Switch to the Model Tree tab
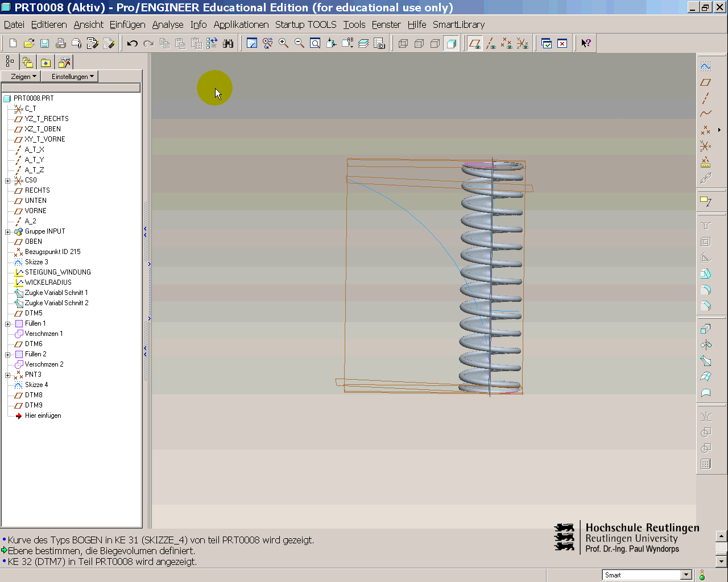Screen dimensions: 728x582 pyautogui.click(x=10, y=62)
